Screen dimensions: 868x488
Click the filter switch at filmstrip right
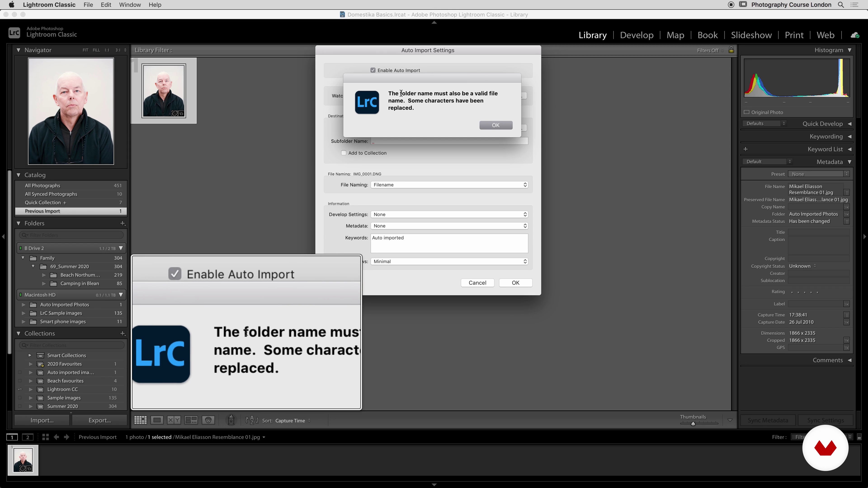(x=859, y=437)
